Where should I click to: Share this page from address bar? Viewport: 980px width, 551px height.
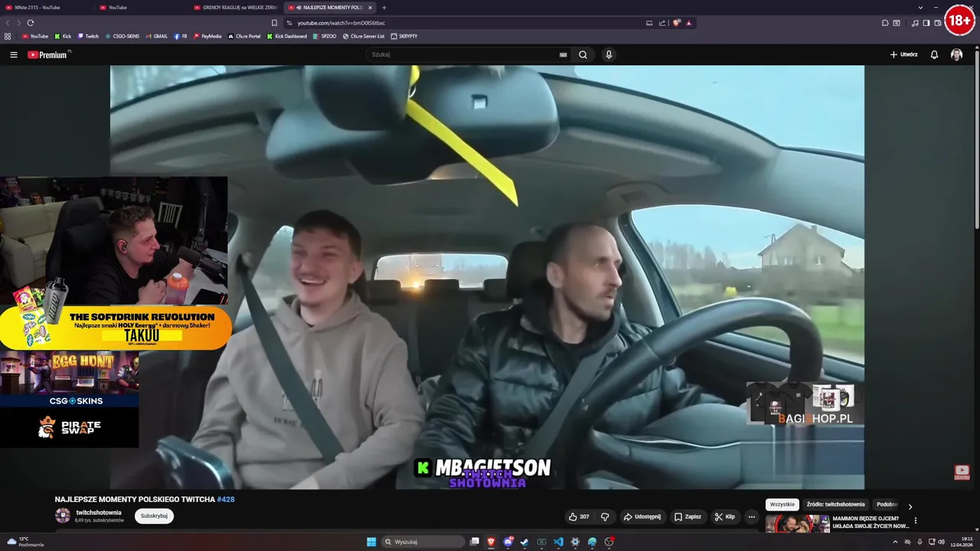[x=662, y=23]
